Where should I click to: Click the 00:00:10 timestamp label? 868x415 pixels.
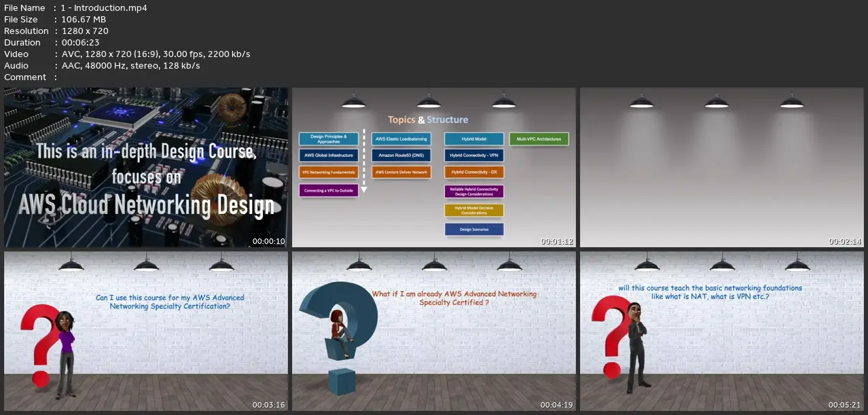[269, 241]
